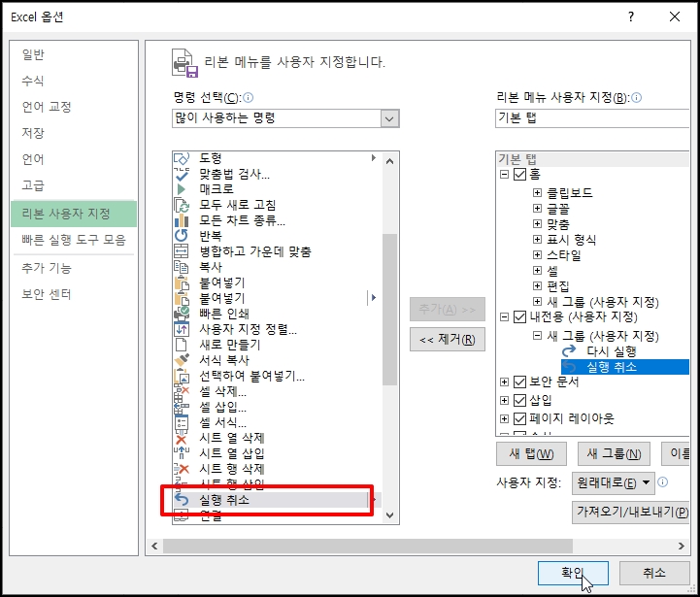700x597 pixels.
Task: Select the 시트 열 삽입 icon
Action: click(x=182, y=453)
